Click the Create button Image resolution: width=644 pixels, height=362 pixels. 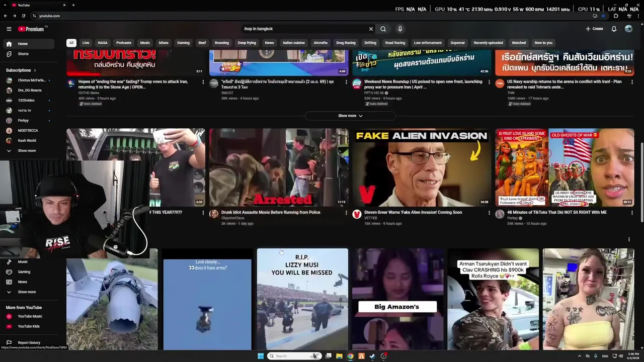coord(594,29)
